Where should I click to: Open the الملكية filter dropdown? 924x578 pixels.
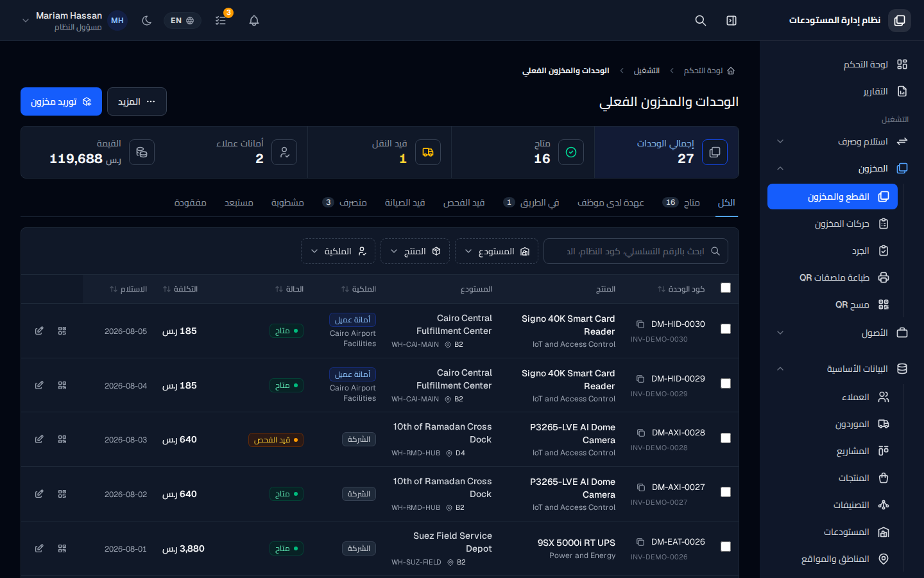tap(338, 251)
